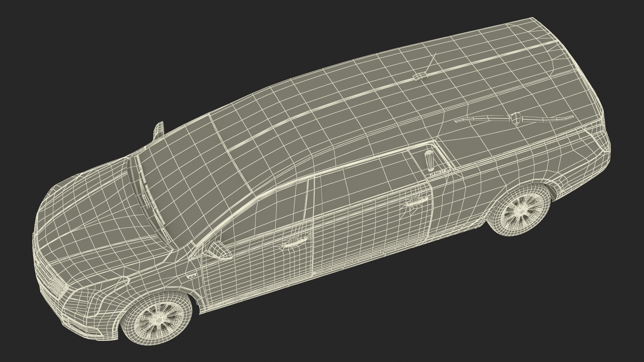Select the landau lamp above PLATINUM badge

429,161
